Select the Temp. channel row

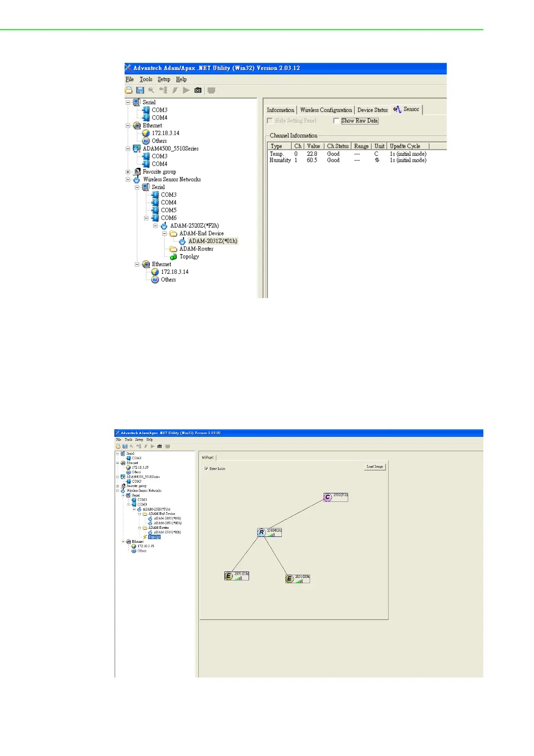click(348, 154)
